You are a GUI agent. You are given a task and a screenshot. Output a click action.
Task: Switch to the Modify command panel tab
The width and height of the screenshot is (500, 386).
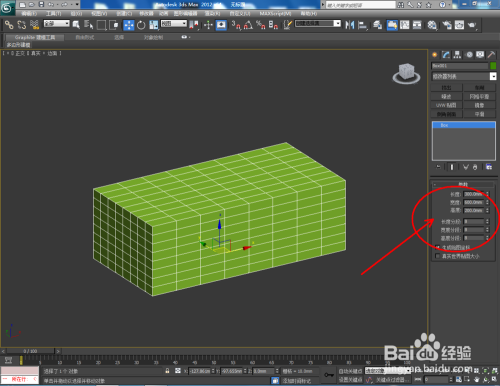[x=446, y=55]
